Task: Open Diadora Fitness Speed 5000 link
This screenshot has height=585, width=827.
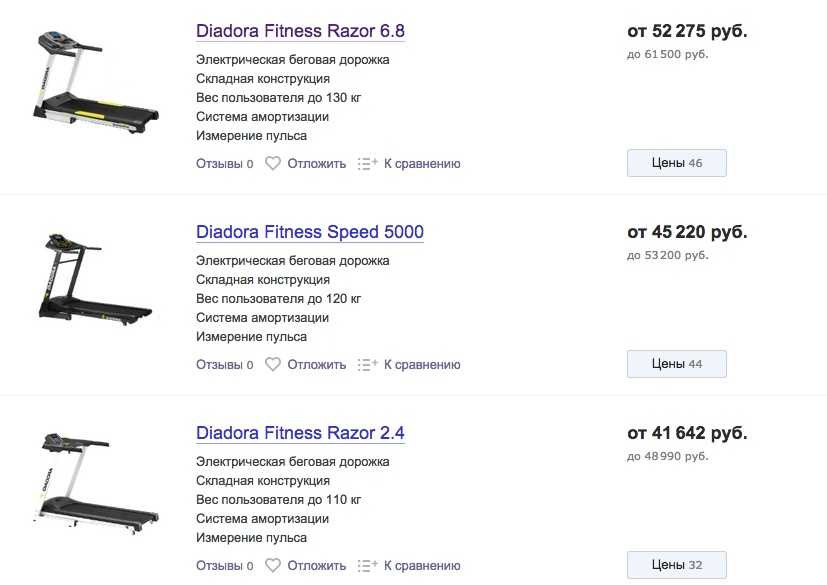Action: [x=310, y=232]
